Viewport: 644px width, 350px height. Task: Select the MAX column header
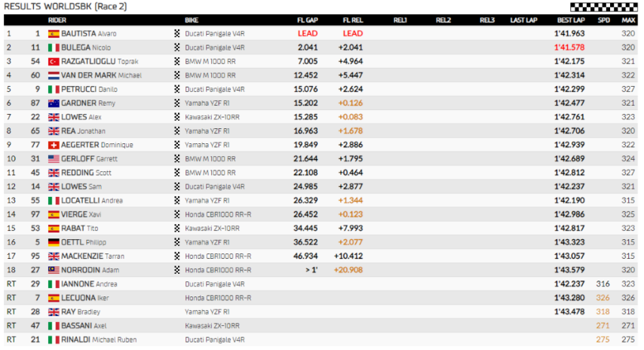(627, 20)
